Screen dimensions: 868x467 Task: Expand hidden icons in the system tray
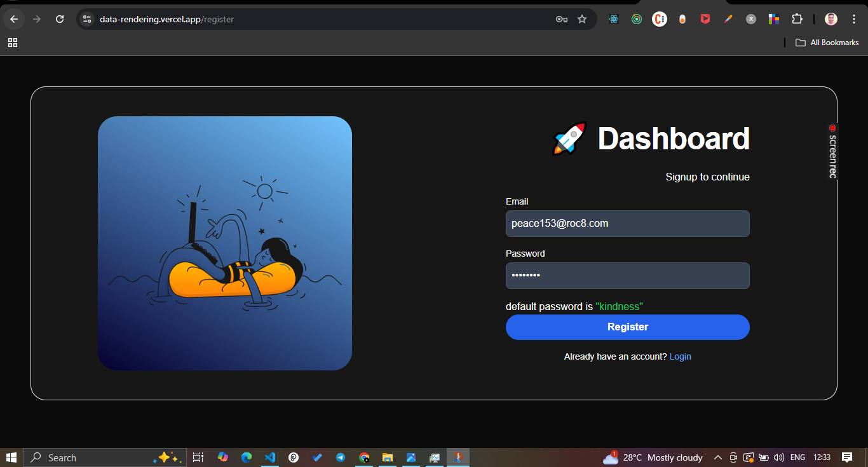pos(717,457)
